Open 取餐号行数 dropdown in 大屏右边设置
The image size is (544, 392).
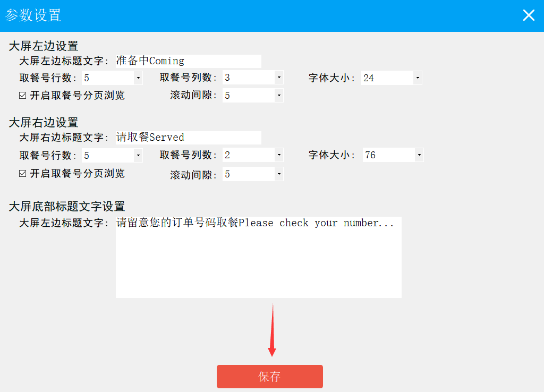click(138, 155)
